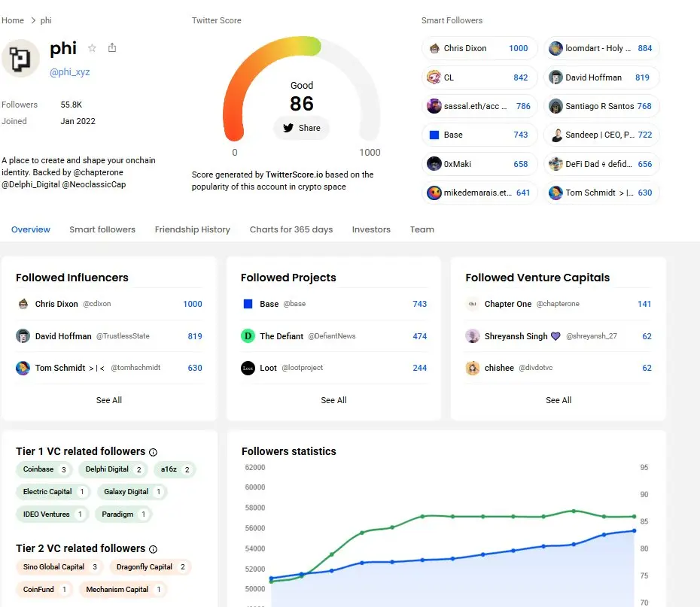The height and width of the screenshot is (607, 700).
Task: Switch to the Smart followers tab
Action: 102,229
